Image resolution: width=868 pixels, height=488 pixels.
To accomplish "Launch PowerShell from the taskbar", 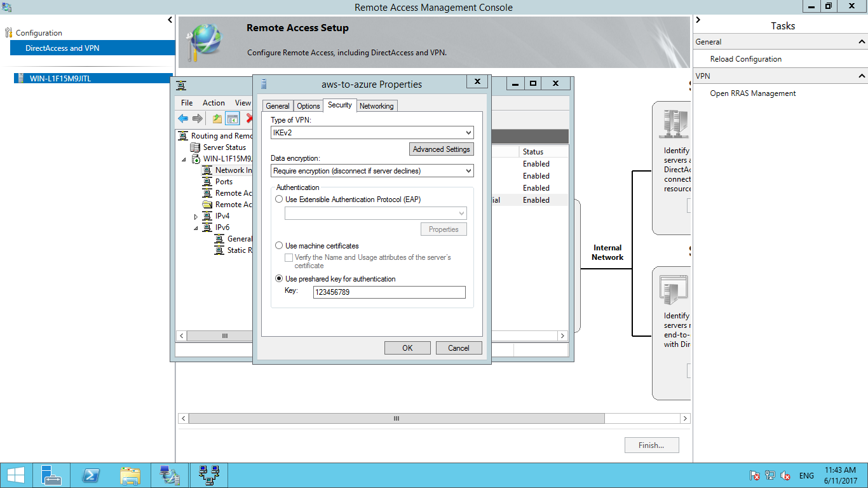I will (x=91, y=475).
